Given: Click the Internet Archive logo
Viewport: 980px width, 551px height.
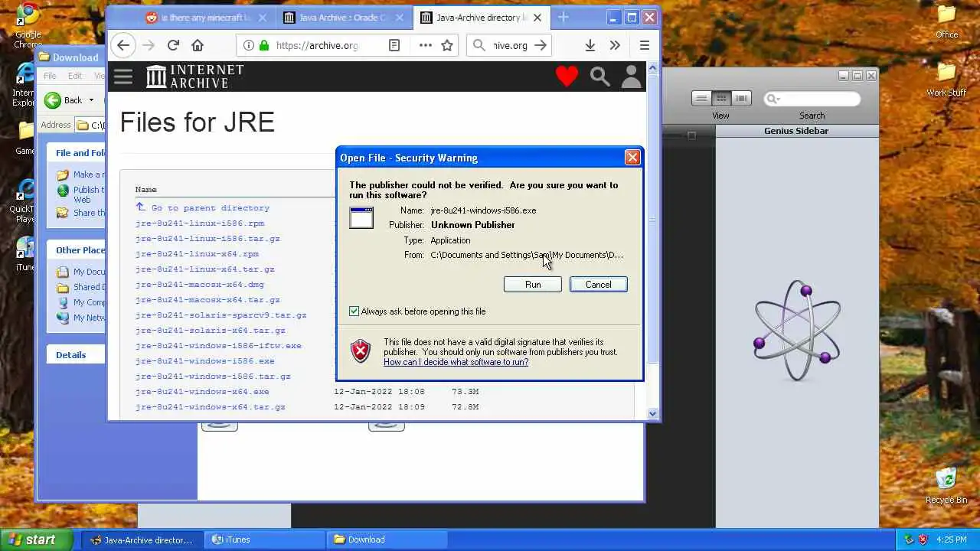Looking at the screenshot, I should (x=194, y=77).
